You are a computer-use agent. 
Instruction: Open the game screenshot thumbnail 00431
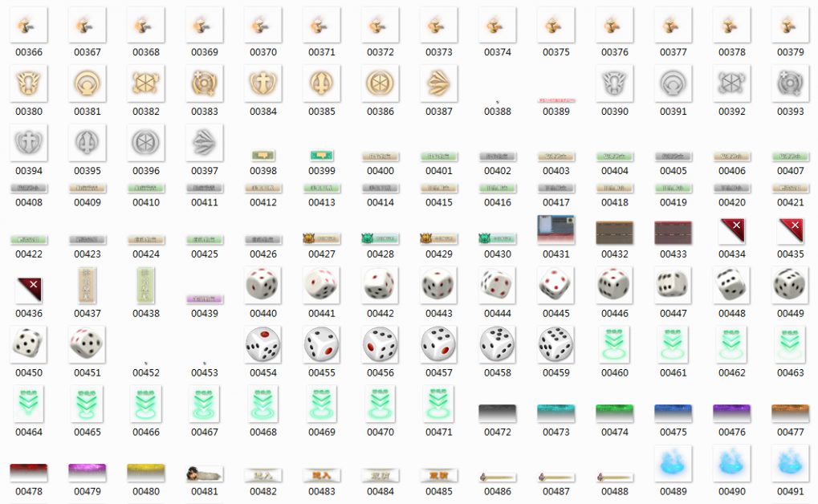pos(556,231)
